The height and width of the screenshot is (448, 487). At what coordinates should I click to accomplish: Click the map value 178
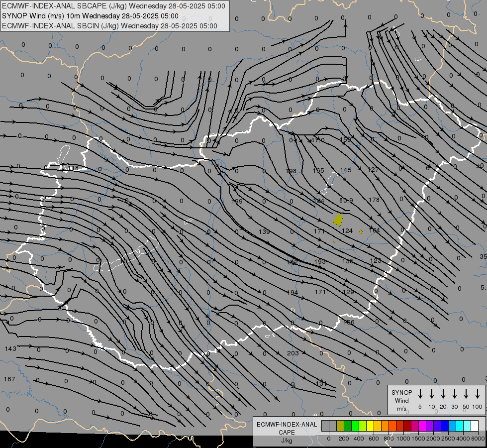coord(374,200)
